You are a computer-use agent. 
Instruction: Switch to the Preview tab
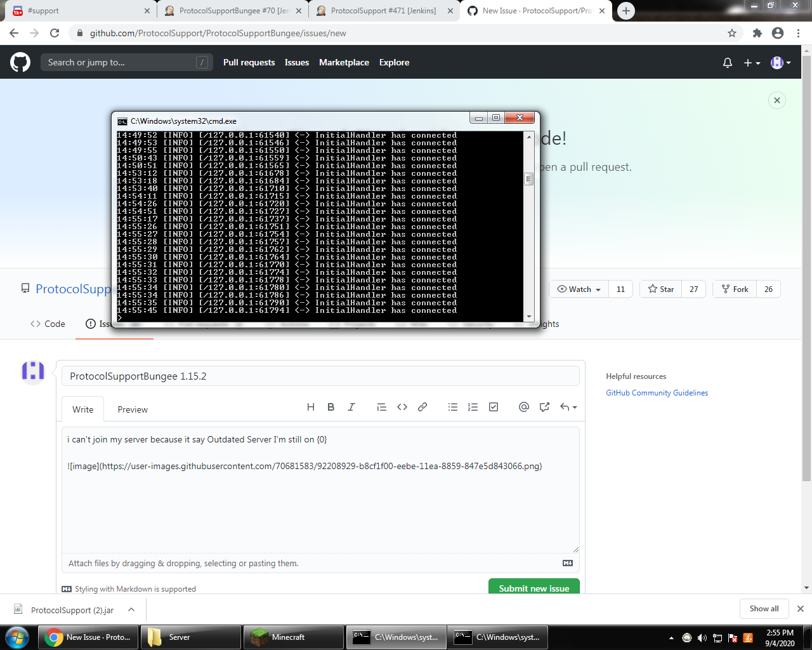pyautogui.click(x=132, y=409)
